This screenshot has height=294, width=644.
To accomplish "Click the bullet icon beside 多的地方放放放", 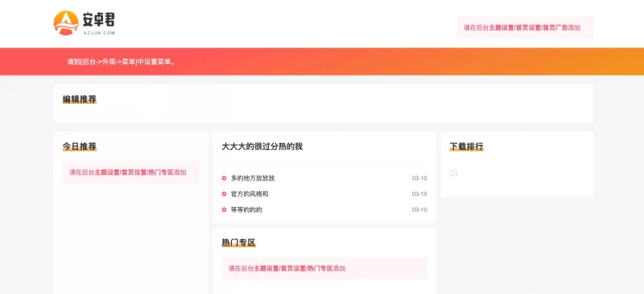I will tap(224, 178).
